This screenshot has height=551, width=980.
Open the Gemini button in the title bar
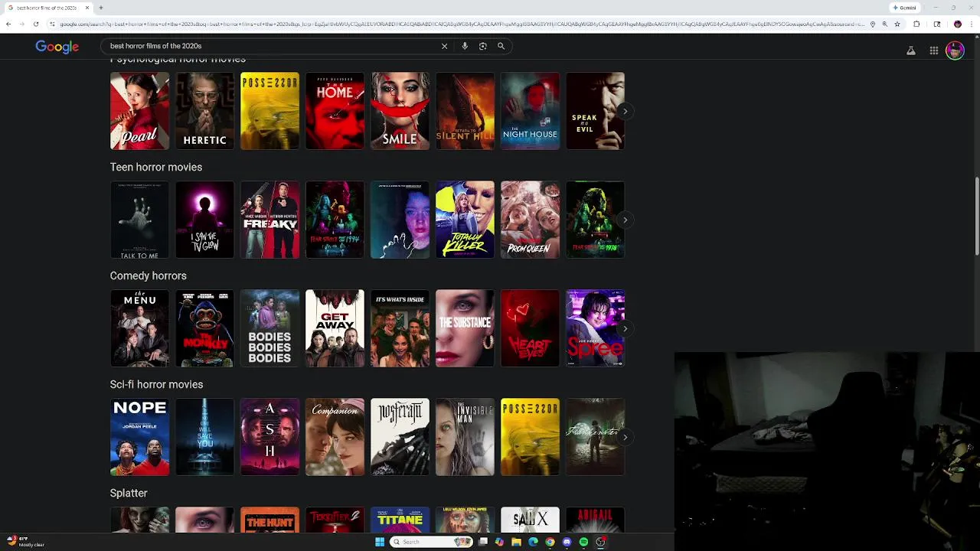[905, 8]
